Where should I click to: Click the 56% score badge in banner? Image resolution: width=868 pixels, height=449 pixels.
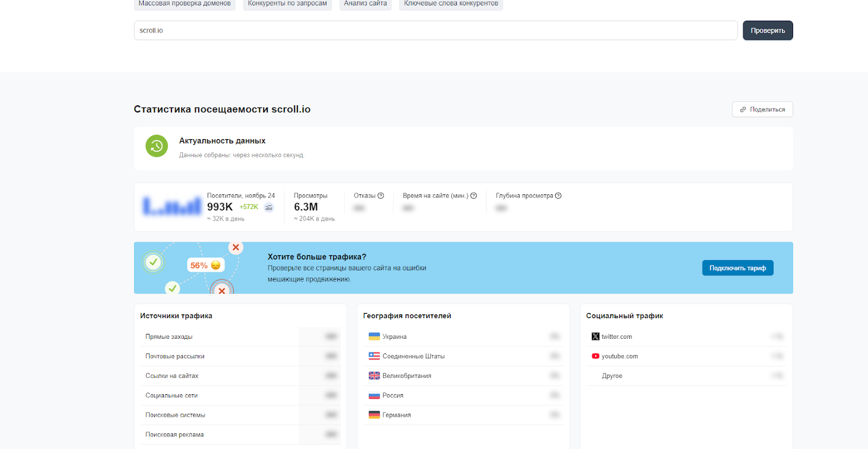[x=205, y=265]
